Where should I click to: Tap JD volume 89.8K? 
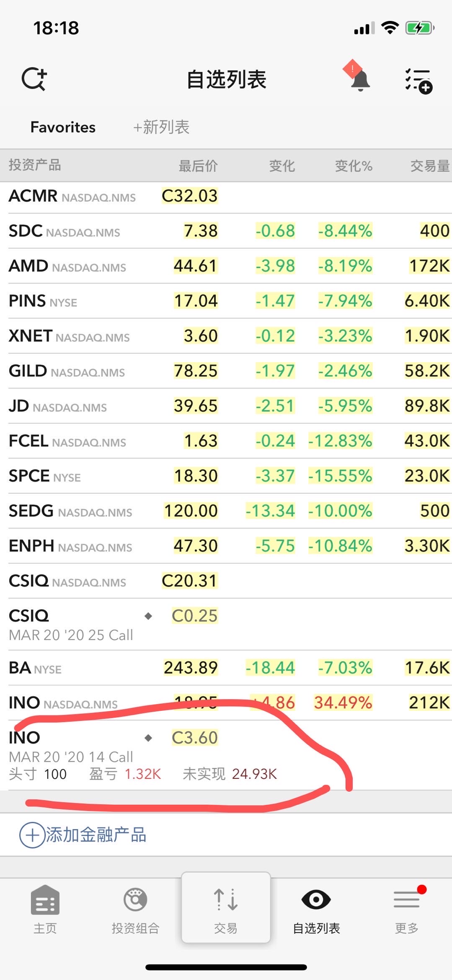[x=427, y=406]
